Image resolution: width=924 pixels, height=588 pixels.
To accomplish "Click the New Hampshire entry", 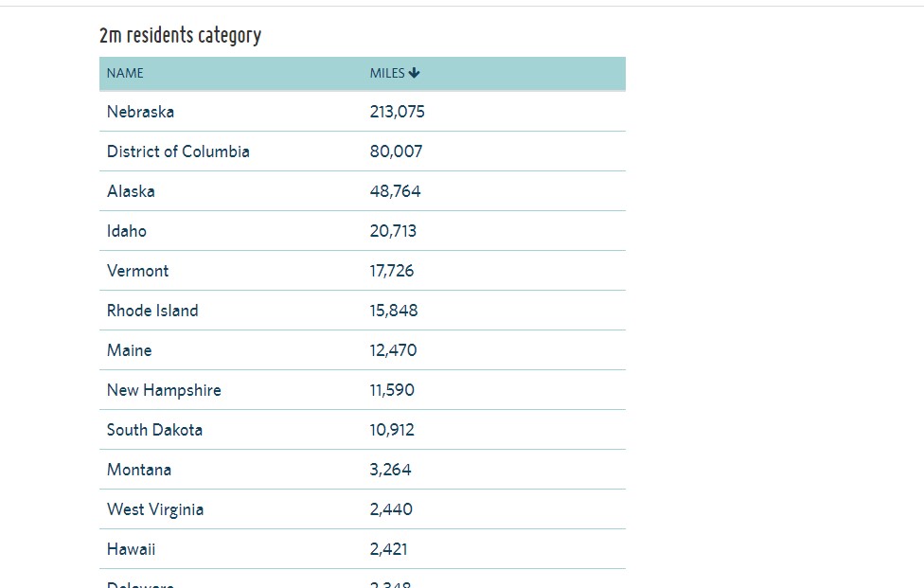I will point(164,390).
